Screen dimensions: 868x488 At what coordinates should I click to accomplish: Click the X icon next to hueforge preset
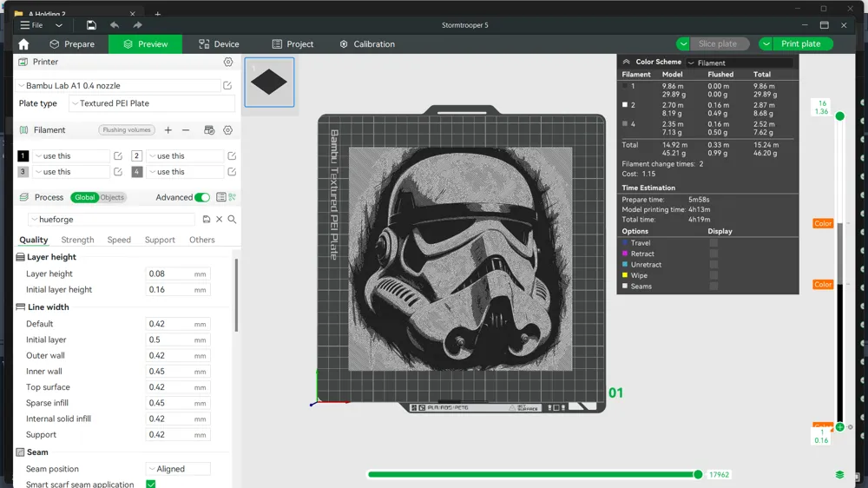coord(220,220)
